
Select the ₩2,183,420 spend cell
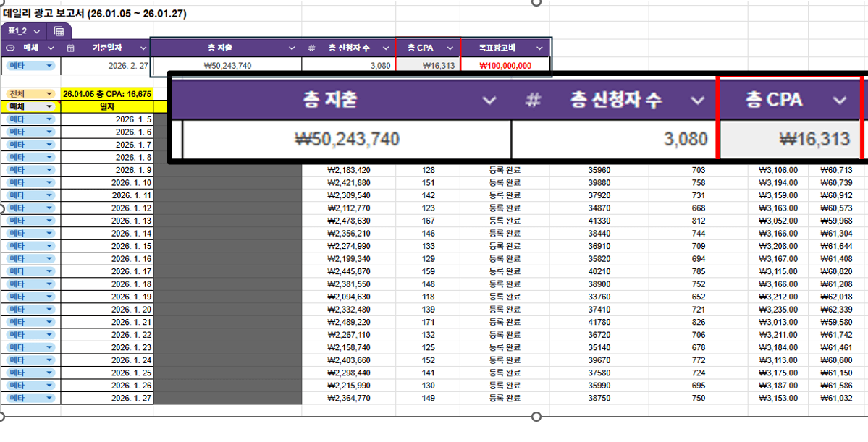(x=349, y=170)
